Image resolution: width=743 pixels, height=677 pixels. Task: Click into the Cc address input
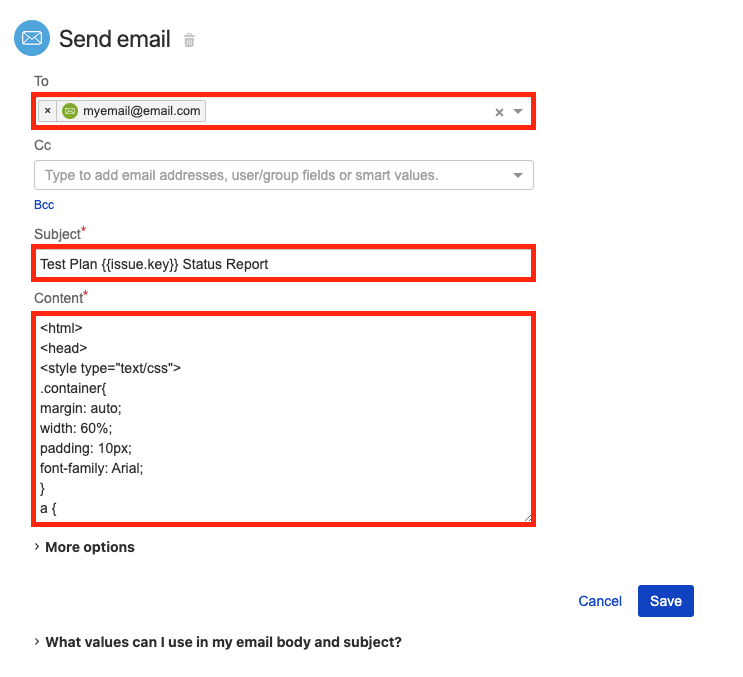[275, 175]
